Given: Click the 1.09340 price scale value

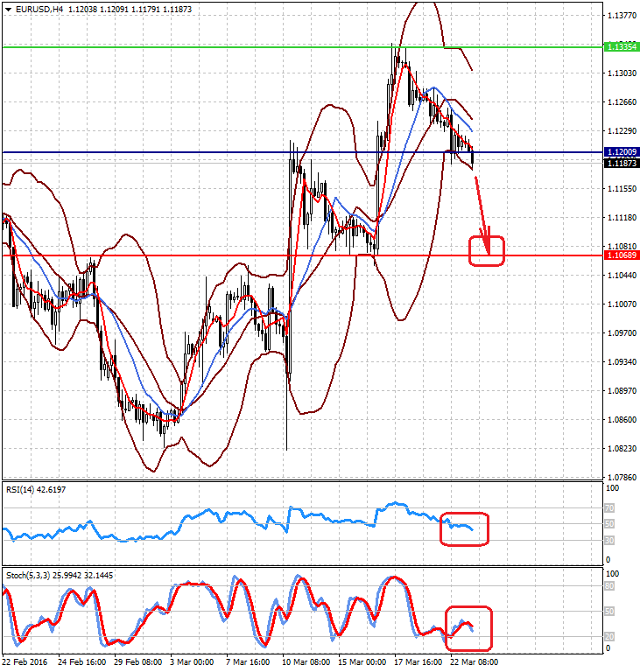Looking at the screenshot, I should [x=622, y=361].
